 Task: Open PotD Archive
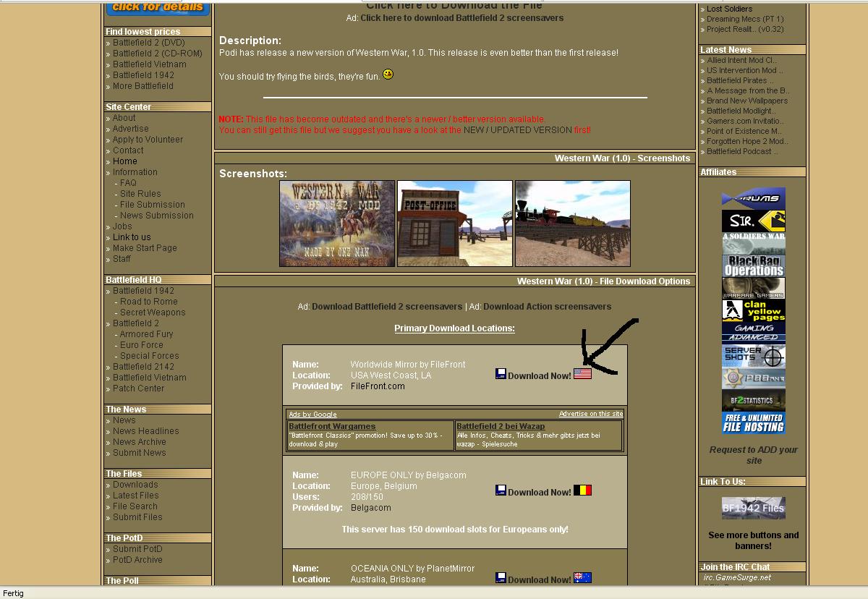coord(137,560)
